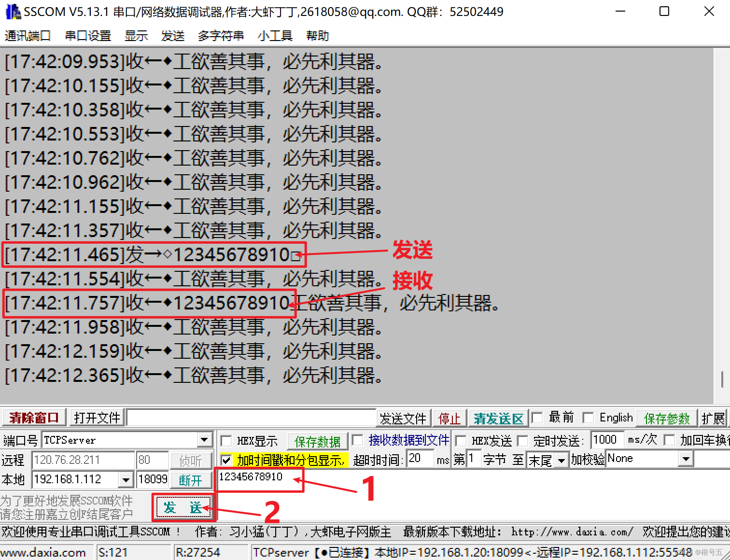Open a file with 打开文件 button
The image size is (730, 560).
[96, 417]
